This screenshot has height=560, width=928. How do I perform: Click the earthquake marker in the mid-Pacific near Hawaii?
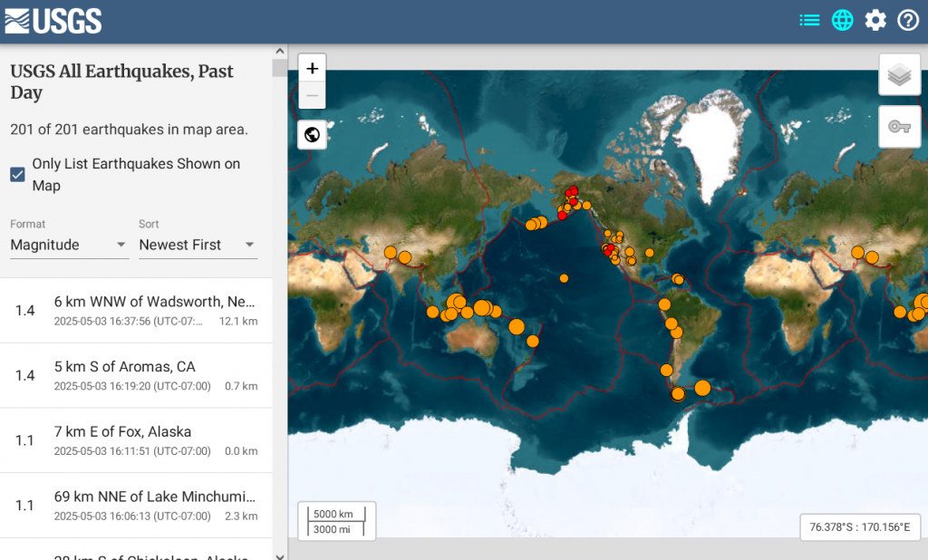click(564, 278)
